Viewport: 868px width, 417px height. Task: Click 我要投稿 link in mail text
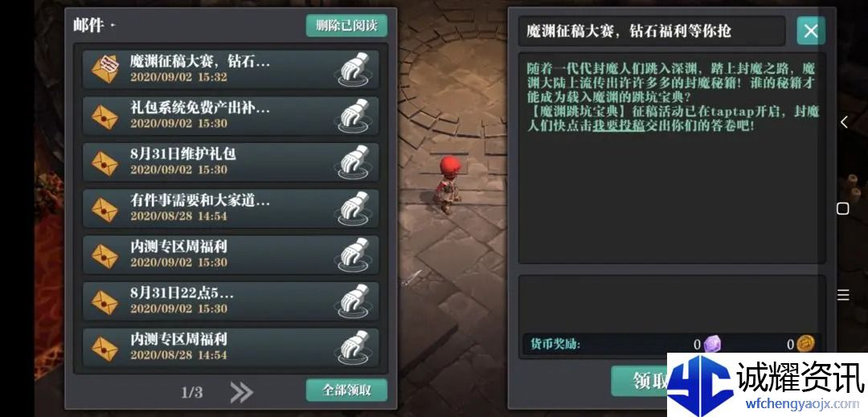click(x=618, y=125)
